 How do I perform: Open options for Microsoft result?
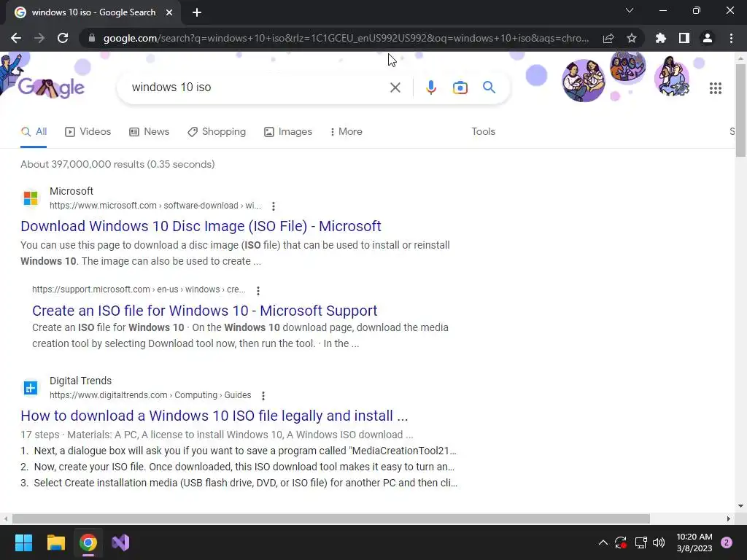tap(273, 206)
